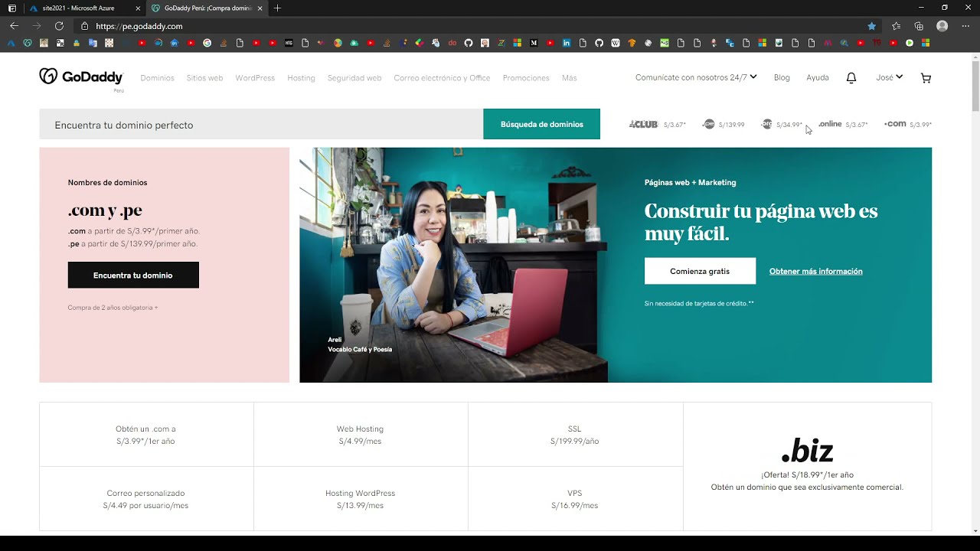This screenshot has height=551, width=980.
Task: Select the .pe S/139.99 domain offer
Action: click(724, 124)
